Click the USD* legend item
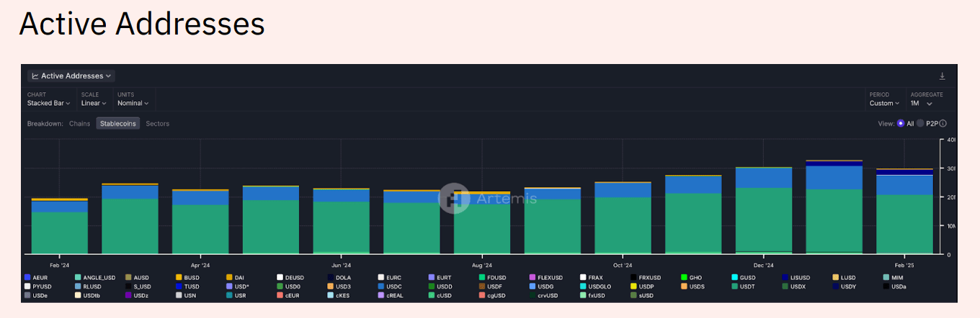The image size is (980, 318). [238, 286]
